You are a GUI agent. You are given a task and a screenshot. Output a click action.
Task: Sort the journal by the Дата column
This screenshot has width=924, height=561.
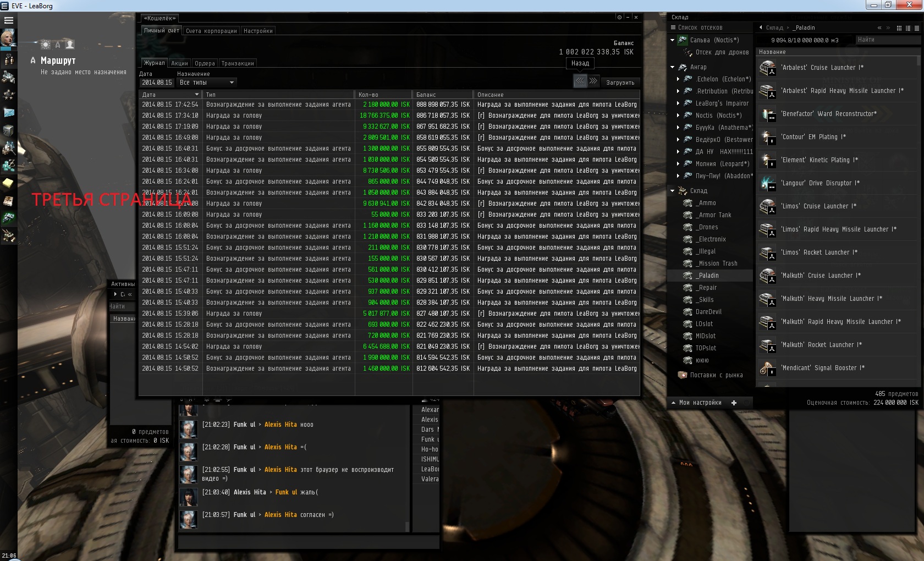tap(170, 95)
